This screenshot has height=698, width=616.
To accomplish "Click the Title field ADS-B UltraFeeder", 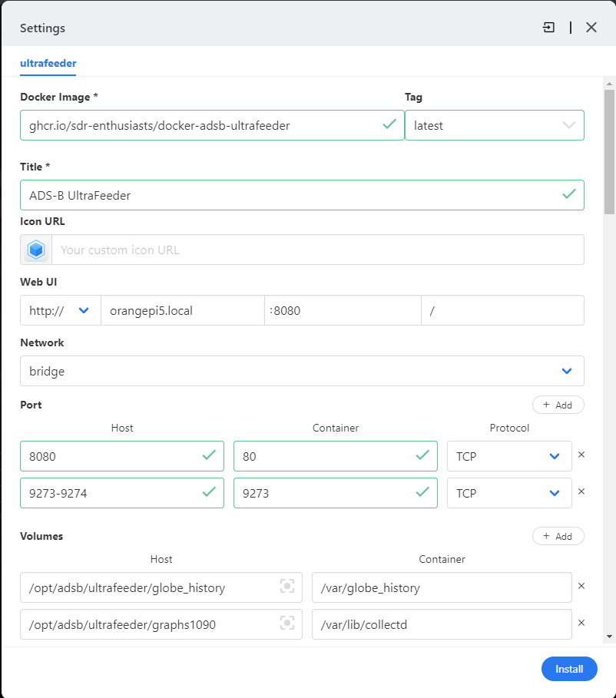I will [x=302, y=195].
